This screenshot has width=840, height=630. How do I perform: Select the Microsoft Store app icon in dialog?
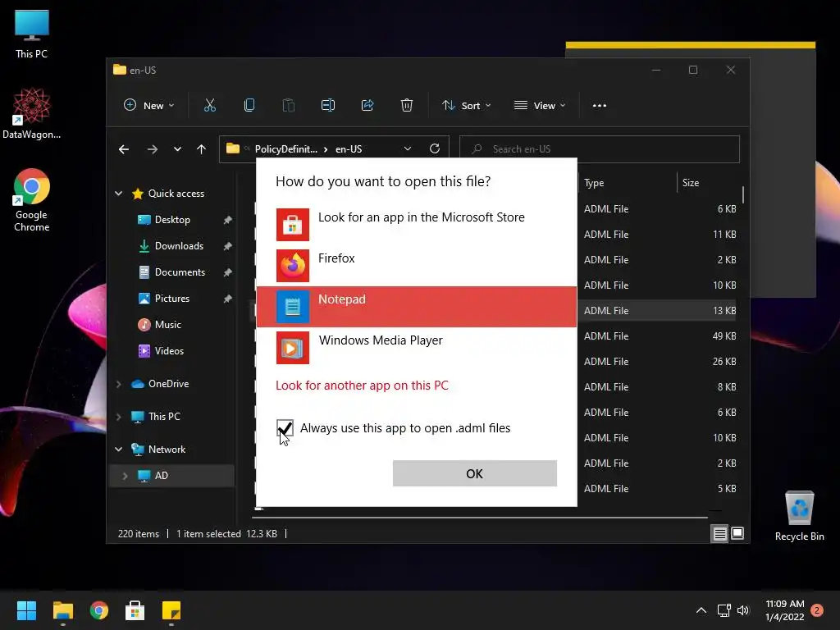[293, 225]
